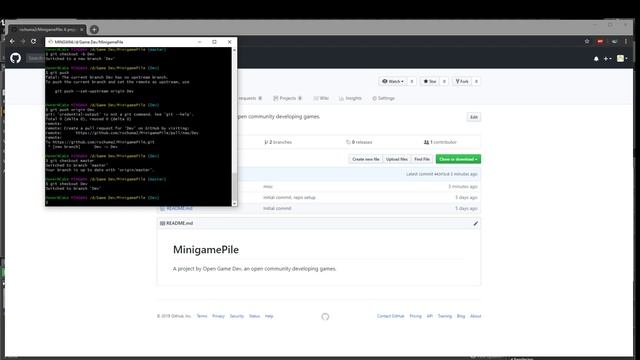Open the repository Settings tab

[x=383, y=98]
